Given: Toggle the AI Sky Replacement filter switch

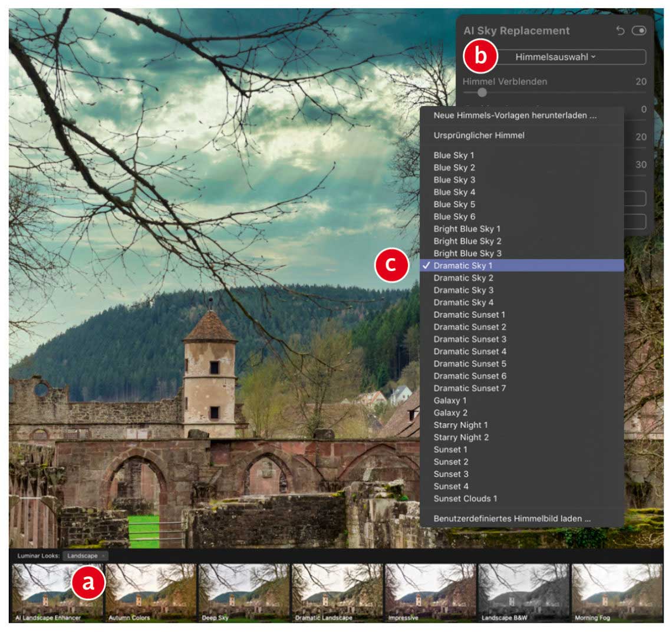Looking at the screenshot, I should 638,31.
